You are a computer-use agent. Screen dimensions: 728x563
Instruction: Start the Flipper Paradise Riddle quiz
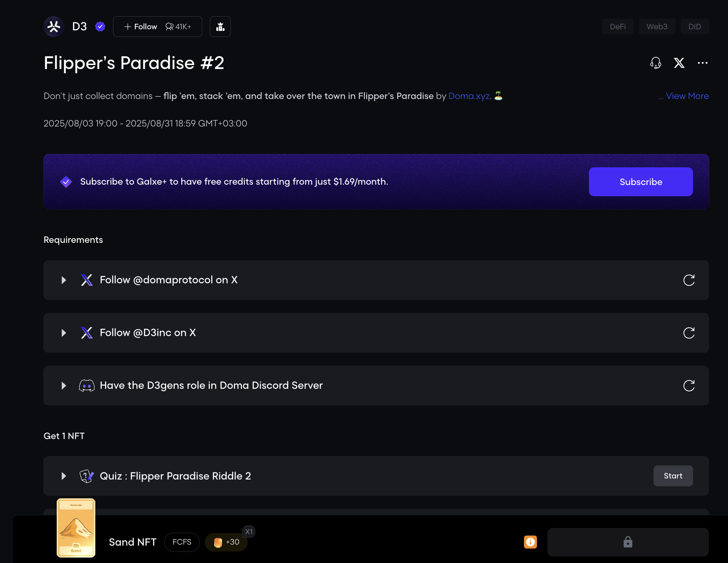673,476
